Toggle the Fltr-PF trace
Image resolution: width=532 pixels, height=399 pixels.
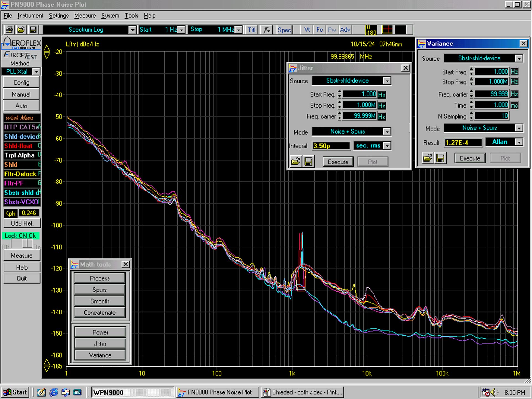coord(22,183)
